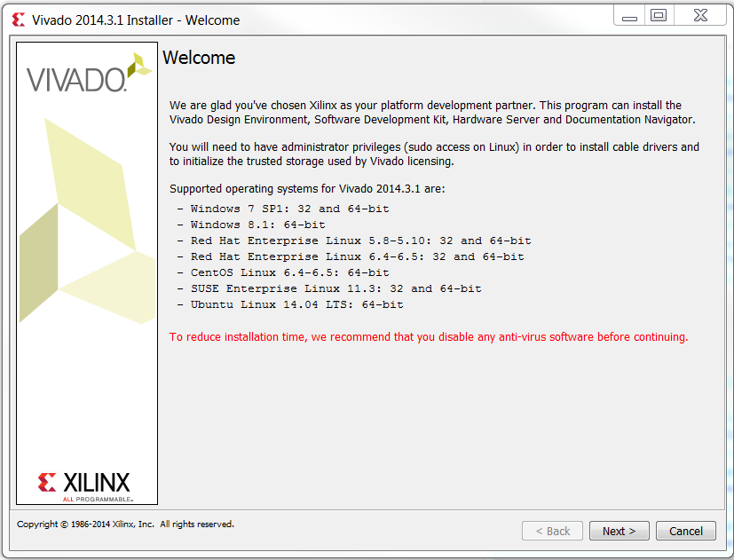Click the Xilinx All Programmable logo
The height and width of the screenshot is (560, 734).
click(x=86, y=487)
